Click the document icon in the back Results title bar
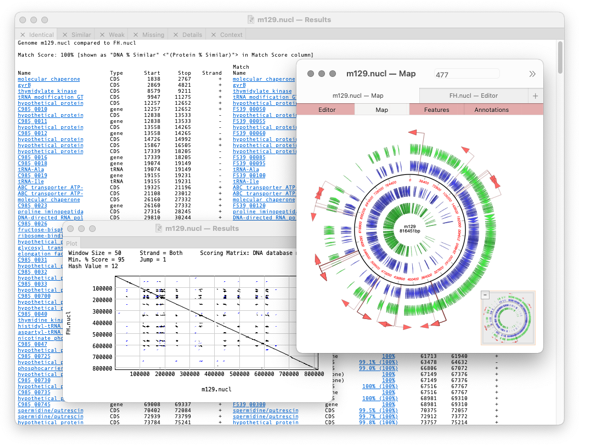Viewport: 600px width, 448px height. [x=251, y=20]
